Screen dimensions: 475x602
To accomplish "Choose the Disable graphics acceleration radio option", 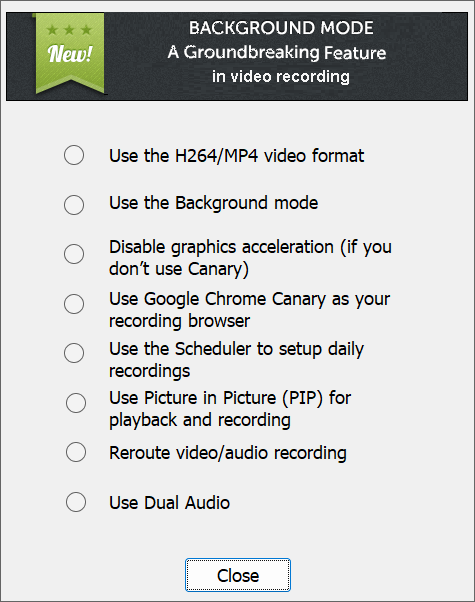I will tap(74, 254).
